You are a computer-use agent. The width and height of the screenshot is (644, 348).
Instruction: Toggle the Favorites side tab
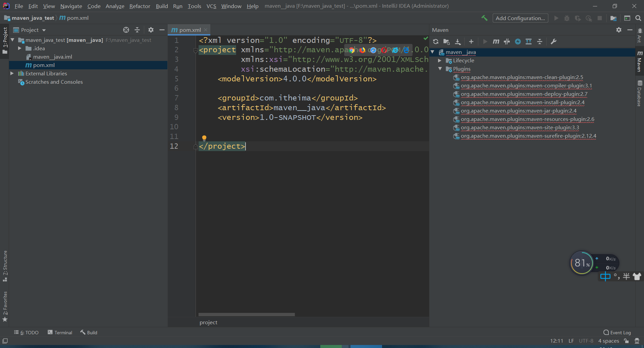pos(5,306)
